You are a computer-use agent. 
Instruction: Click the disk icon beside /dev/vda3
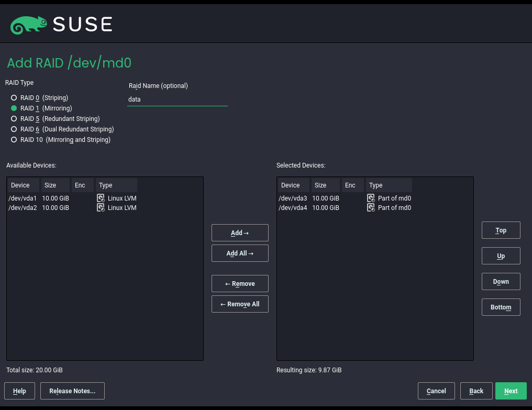[371, 198]
